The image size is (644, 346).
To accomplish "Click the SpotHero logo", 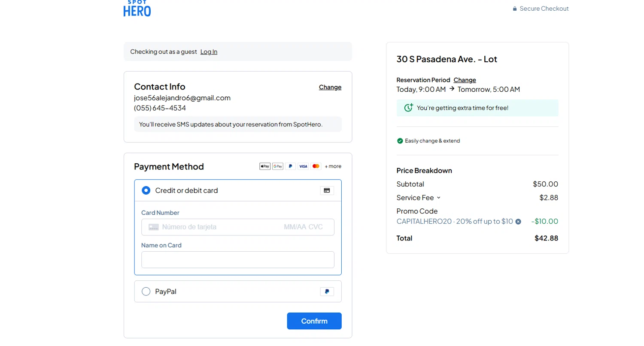I will 137,8.
